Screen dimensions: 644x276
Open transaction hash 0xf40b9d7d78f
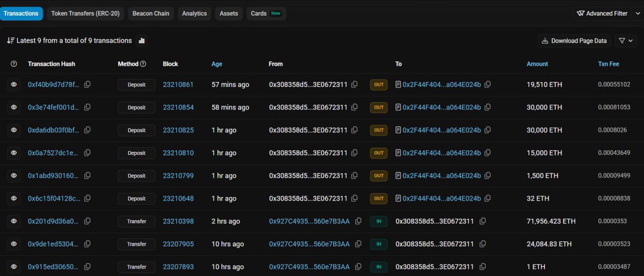[54, 85]
